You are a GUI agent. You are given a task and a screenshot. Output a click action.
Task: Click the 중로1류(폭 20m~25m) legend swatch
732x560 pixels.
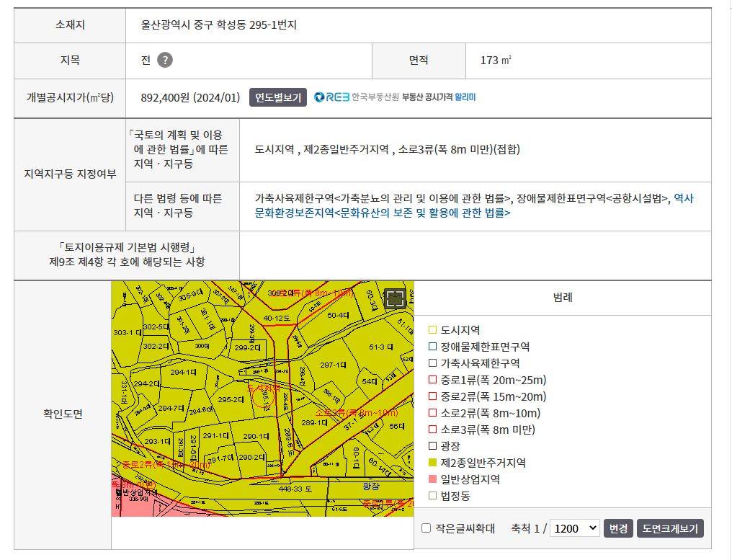pos(432,380)
